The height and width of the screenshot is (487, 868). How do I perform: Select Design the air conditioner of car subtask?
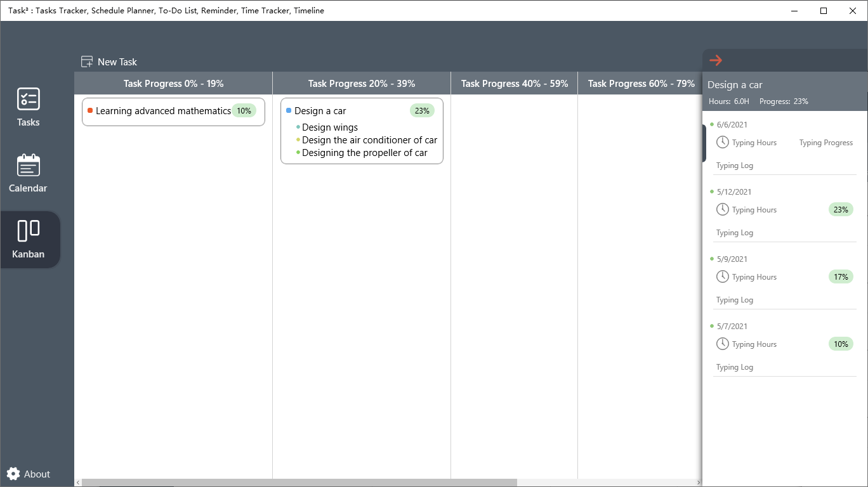369,140
